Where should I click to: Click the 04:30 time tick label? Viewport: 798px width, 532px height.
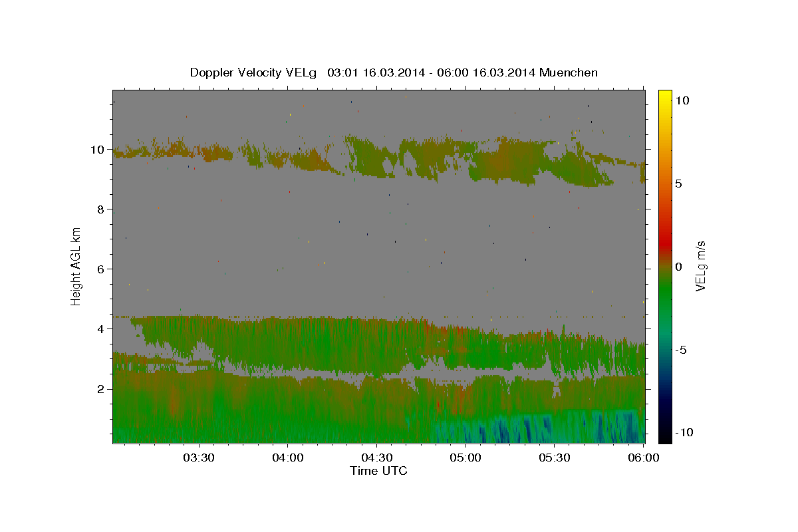pos(376,458)
